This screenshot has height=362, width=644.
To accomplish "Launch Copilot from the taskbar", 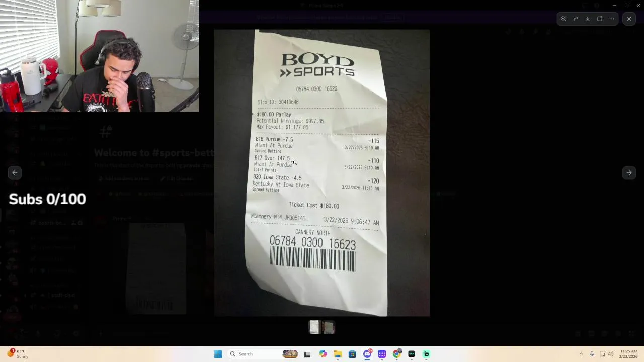I will 323,354.
